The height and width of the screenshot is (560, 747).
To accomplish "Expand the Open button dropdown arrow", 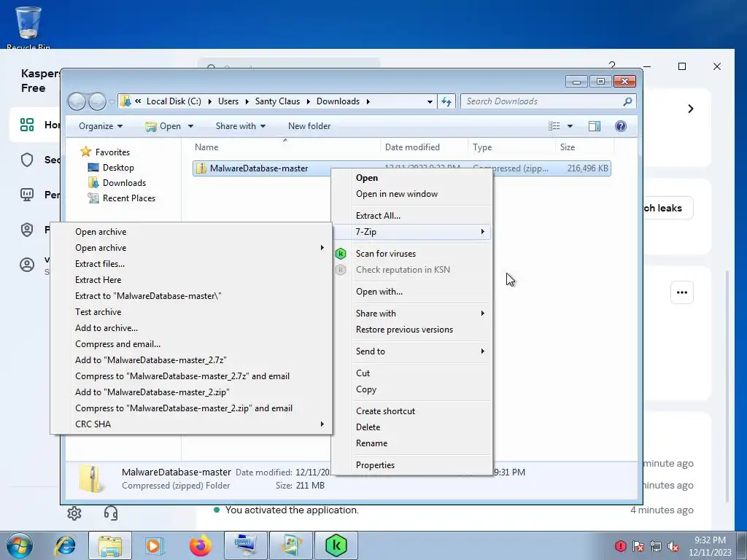I will [x=190, y=126].
